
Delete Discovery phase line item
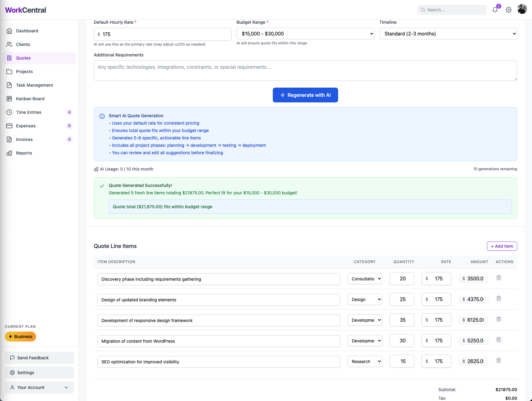tap(499, 278)
